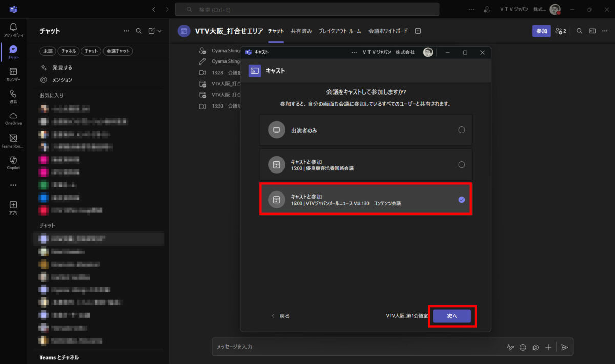The image size is (615, 364).
Task: Click the 検索 (Ctrl+E) search box
Action: pos(307,9)
